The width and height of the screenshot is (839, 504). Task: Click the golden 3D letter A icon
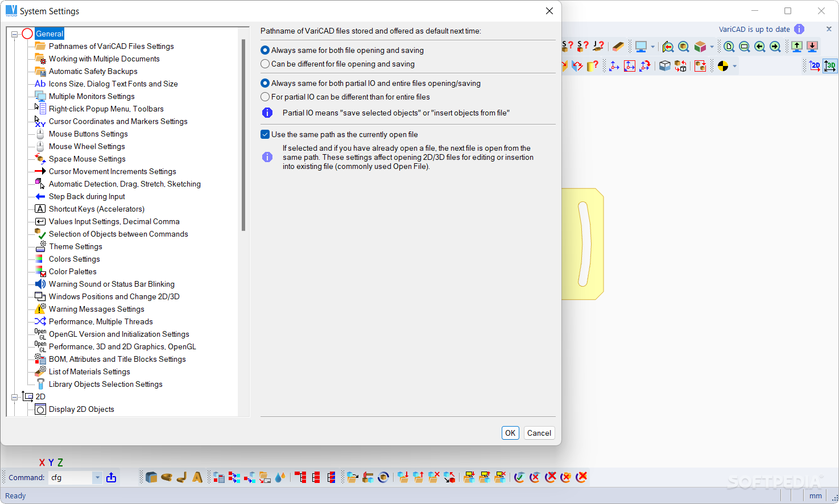coord(197,477)
